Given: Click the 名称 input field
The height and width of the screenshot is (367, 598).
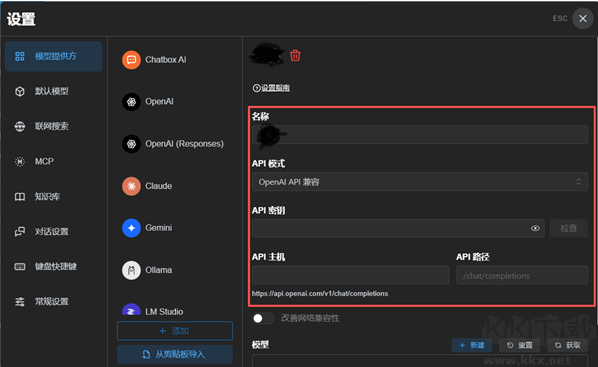Looking at the screenshot, I should coord(420,135).
